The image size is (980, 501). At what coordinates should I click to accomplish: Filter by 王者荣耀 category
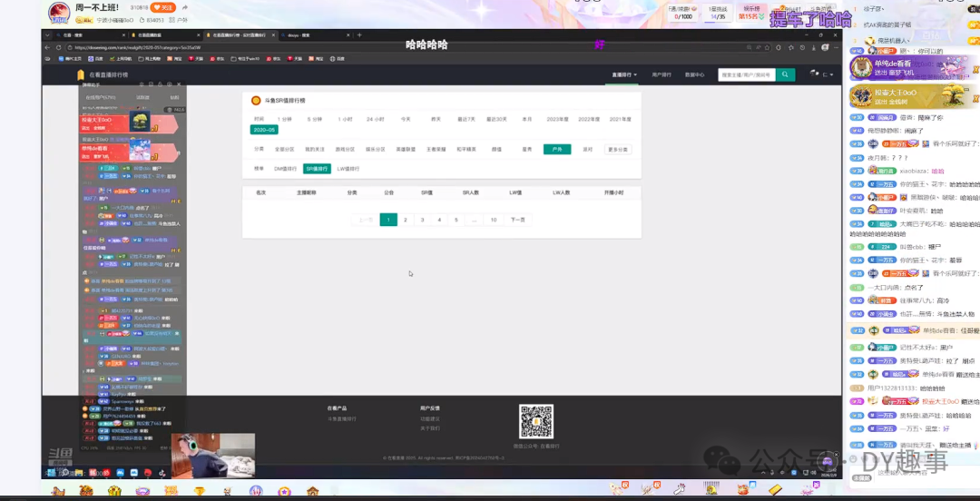tap(436, 150)
